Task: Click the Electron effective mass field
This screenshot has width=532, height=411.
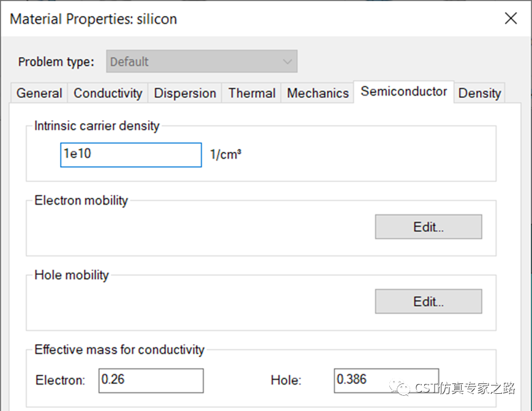Action: [151, 381]
